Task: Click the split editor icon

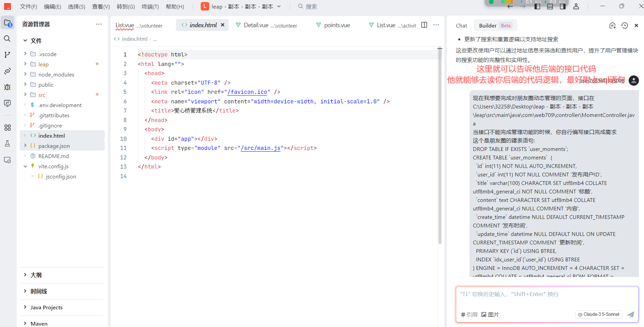Action: pyautogui.click(x=424, y=25)
